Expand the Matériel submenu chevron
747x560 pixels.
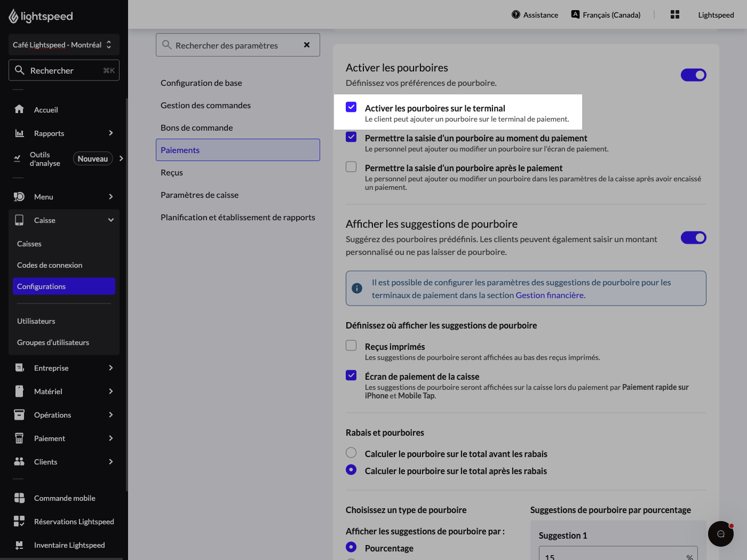111,391
